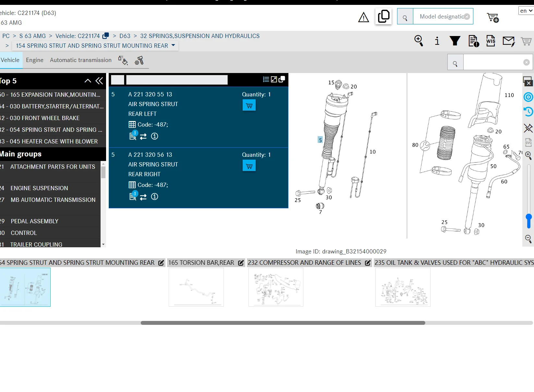Open Top 5 item 045 HEATER CASE WITH BLOWER
Image resolution: width=534 pixels, height=392 pixels.
[52, 141]
